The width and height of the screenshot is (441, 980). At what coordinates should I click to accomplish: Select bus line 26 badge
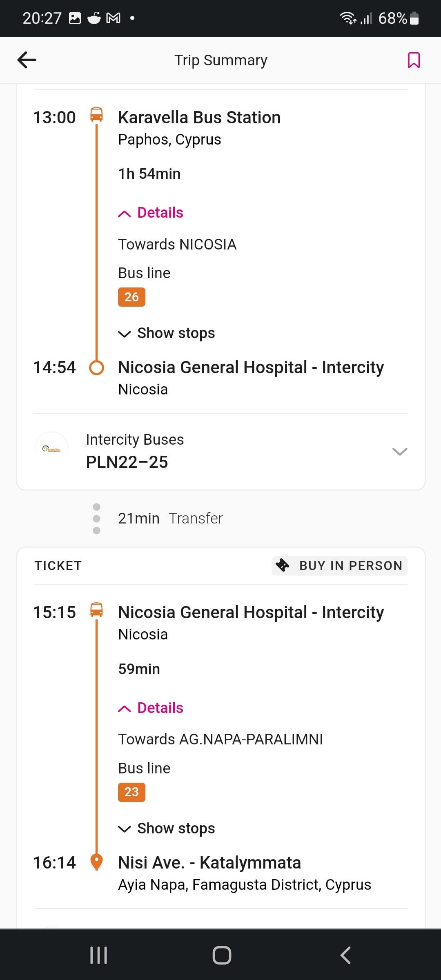(x=131, y=297)
